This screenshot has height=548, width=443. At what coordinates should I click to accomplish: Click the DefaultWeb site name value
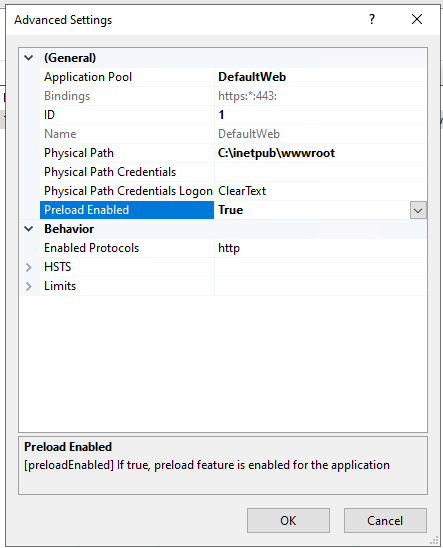249,134
